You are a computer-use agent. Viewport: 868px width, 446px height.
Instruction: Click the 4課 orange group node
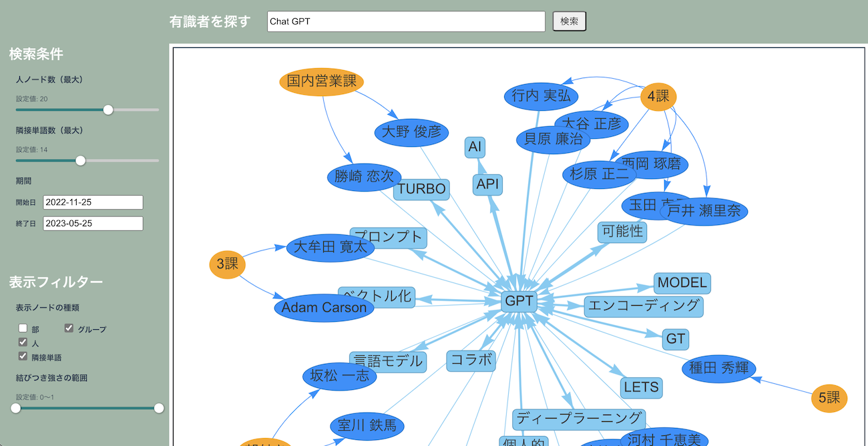click(x=658, y=97)
